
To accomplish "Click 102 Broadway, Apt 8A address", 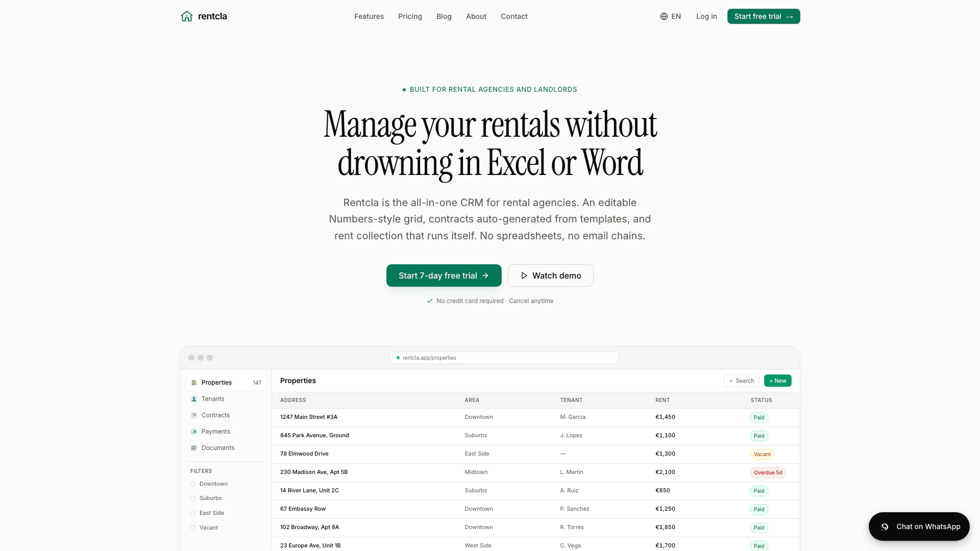I will (x=309, y=528).
